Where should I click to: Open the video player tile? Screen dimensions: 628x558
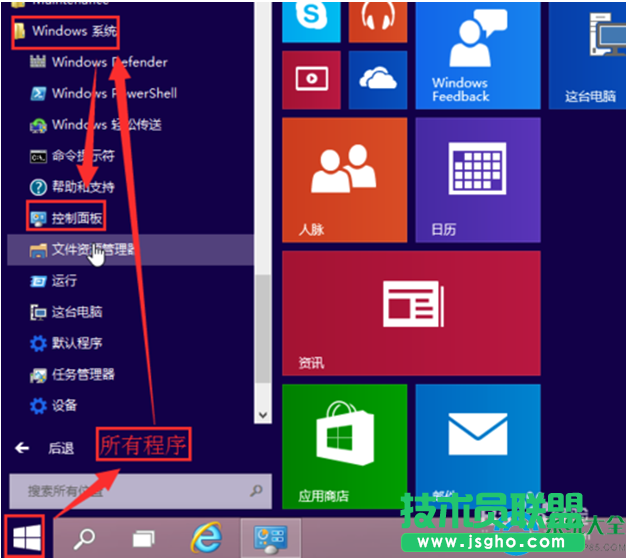pyautogui.click(x=311, y=80)
